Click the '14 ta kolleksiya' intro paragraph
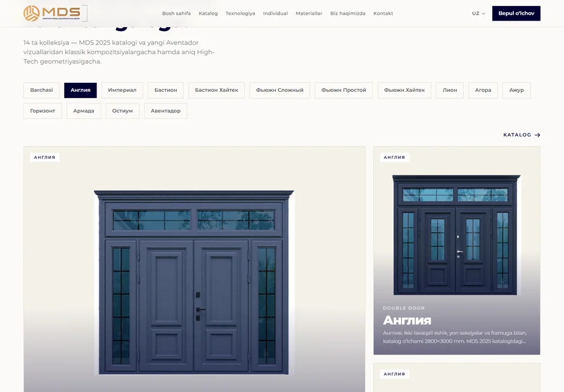The height and width of the screenshot is (392, 564). click(x=119, y=52)
